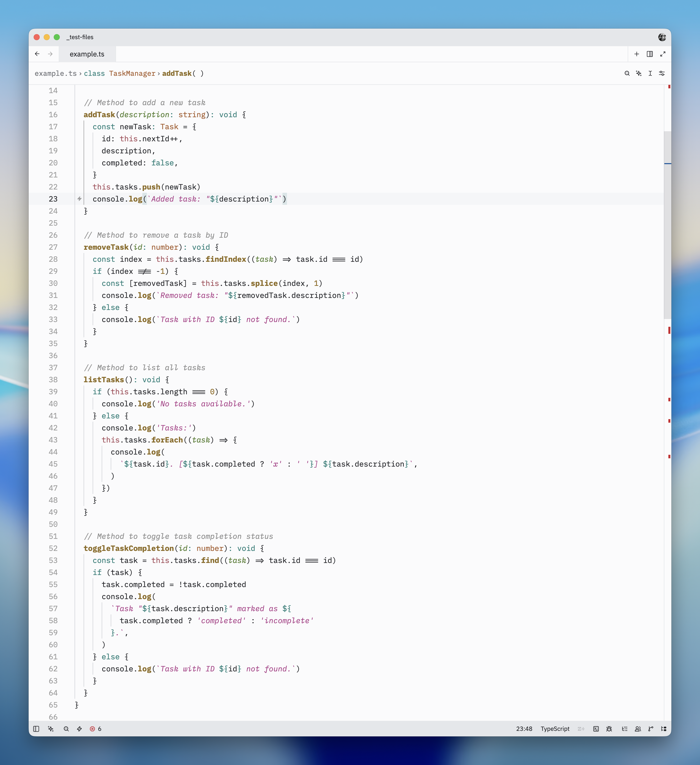
Task: Toggle the terminal panel
Action: (x=596, y=729)
